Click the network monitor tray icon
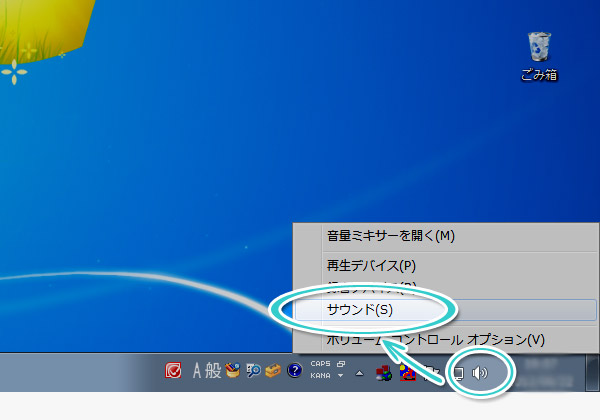Screen dimensions: 600x420 pos(458,373)
